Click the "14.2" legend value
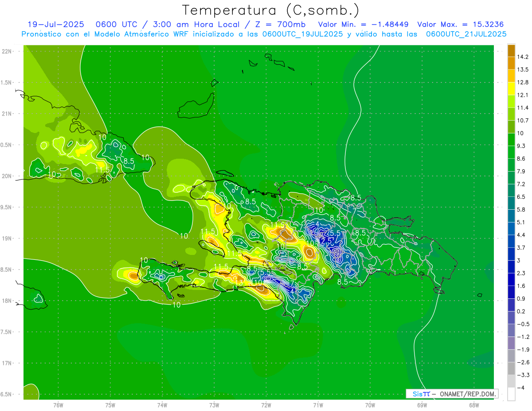The width and height of the screenshot is (532, 411). pyautogui.click(x=522, y=57)
